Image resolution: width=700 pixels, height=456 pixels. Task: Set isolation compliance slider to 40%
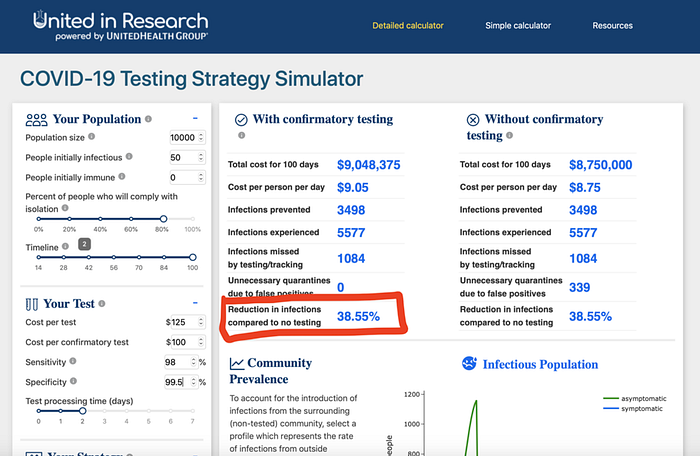click(x=100, y=219)
